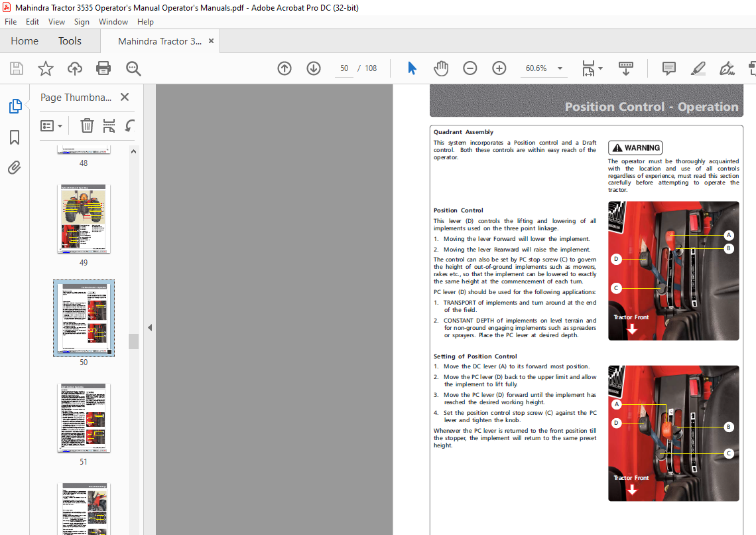The width and height of the screenshot is (756, 535).
Task: Print the document with printer icon
Action: 103,68
